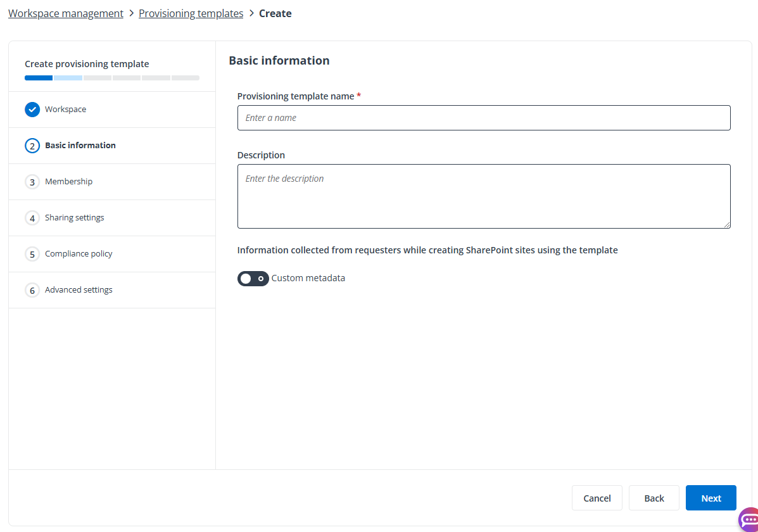Open the Sharing settings step
This screenshot has width=758, height=532.
[x=74, y=217]
